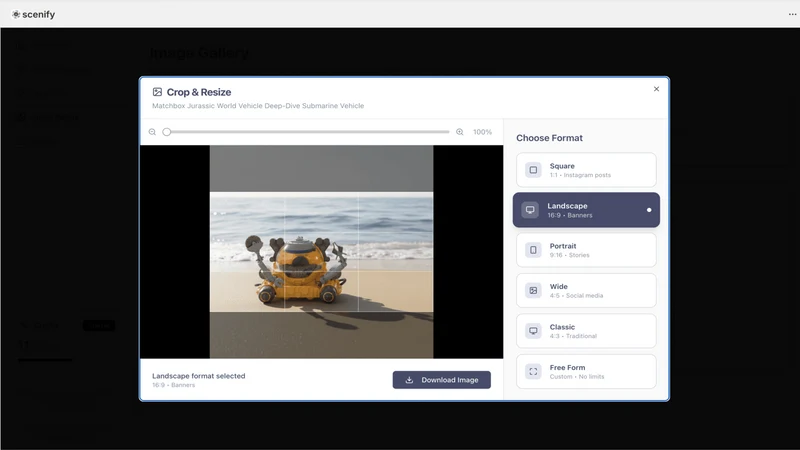Viewport: 800px width, 450px height.
Task: Click the '4:3 • Traditional' description
Action: (573, 336)
